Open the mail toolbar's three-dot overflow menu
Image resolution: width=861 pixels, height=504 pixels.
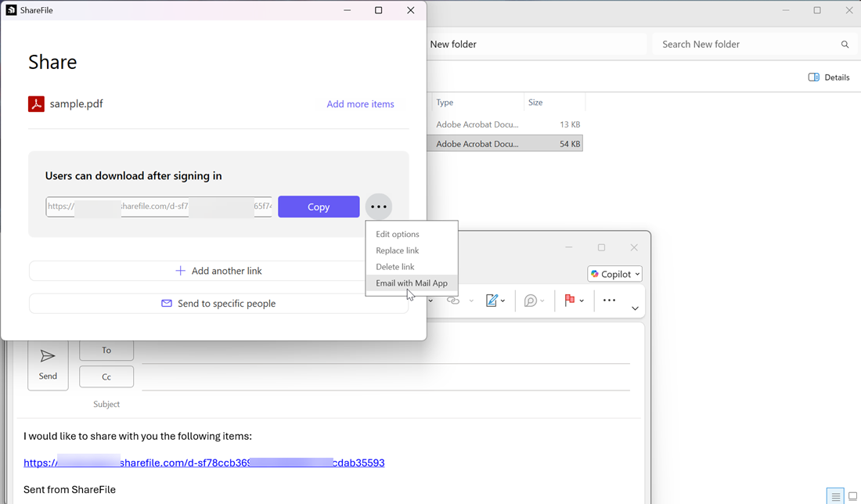(609, 301)
